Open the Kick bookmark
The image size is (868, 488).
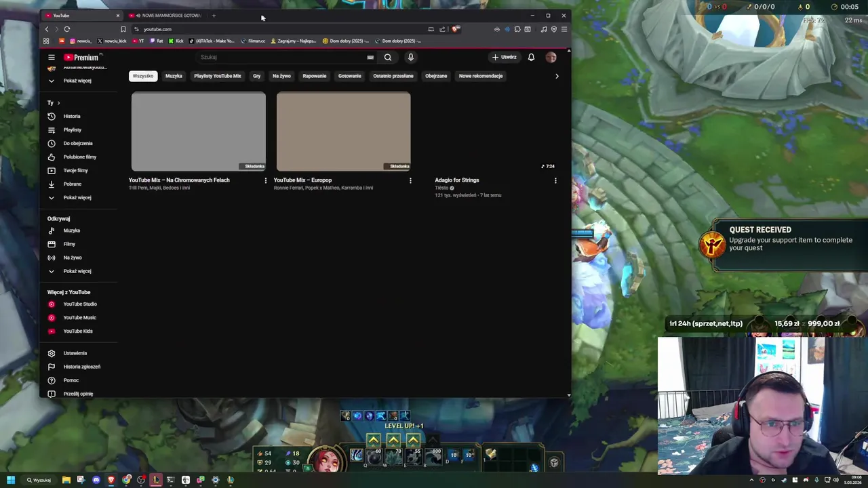point(176,41)
